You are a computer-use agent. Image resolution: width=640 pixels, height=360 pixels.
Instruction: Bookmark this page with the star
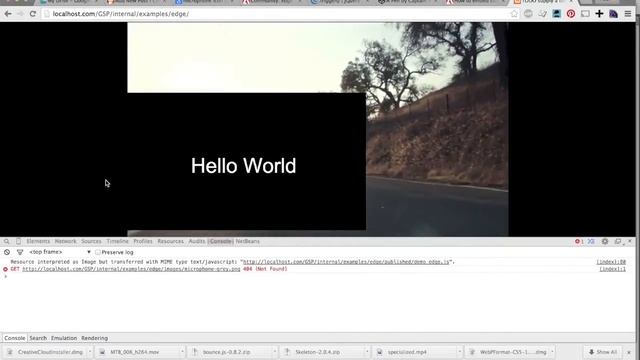pyautogui.click(x=514, y=14)
